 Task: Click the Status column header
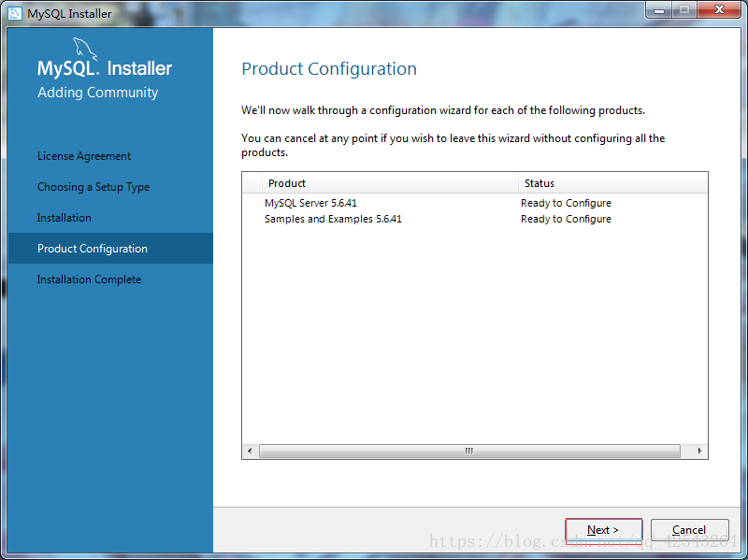click(x=613, y=183)
